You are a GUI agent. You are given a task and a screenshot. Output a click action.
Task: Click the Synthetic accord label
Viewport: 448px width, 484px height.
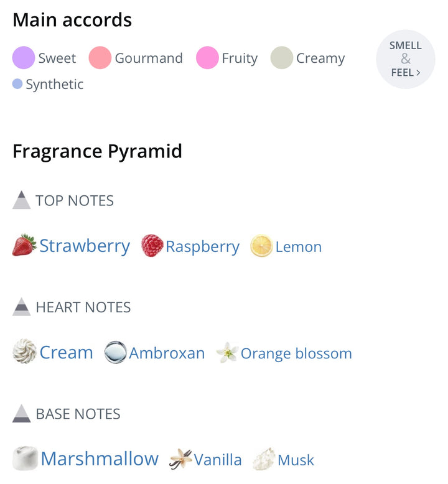pyautogui.click(x=54, y=84)
